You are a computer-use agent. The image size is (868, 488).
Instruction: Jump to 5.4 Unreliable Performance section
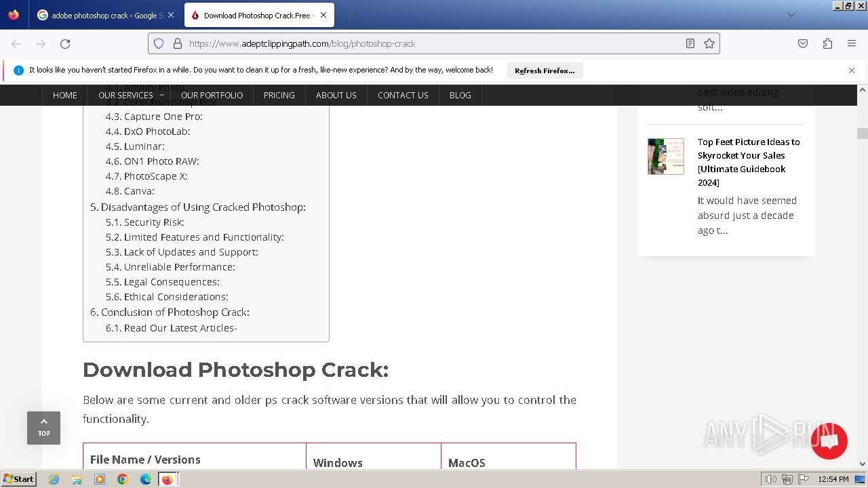pos(170,267)
